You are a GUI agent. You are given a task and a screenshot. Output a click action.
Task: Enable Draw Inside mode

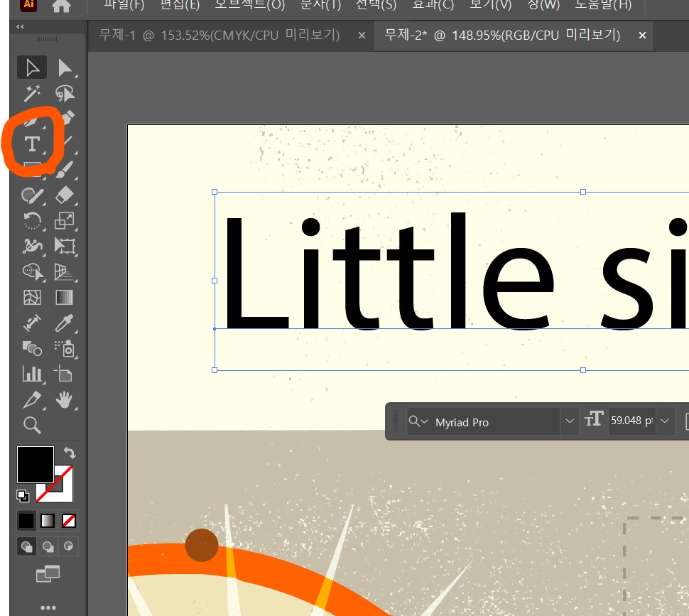68,546
